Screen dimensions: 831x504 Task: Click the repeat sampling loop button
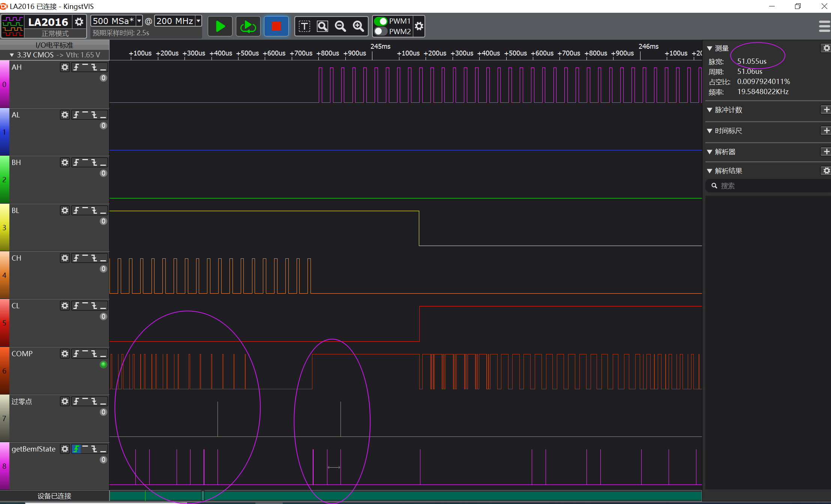pyautogui.click(x=248, y=26)
